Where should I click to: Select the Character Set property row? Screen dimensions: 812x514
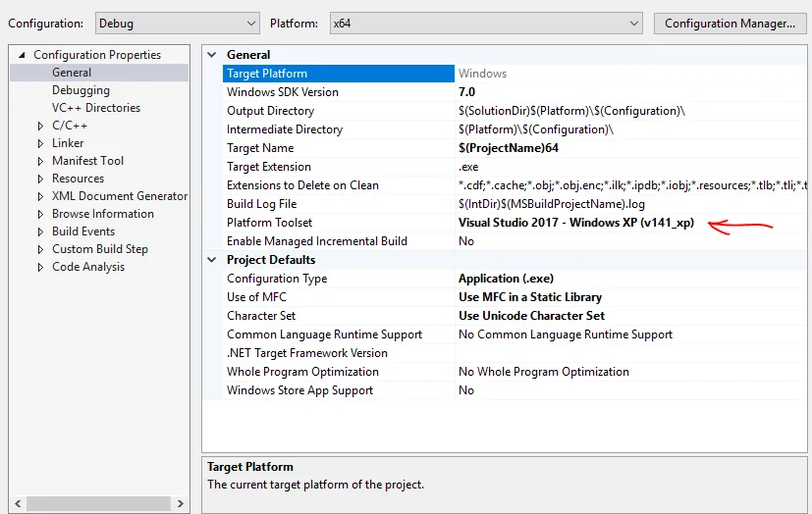261,316
